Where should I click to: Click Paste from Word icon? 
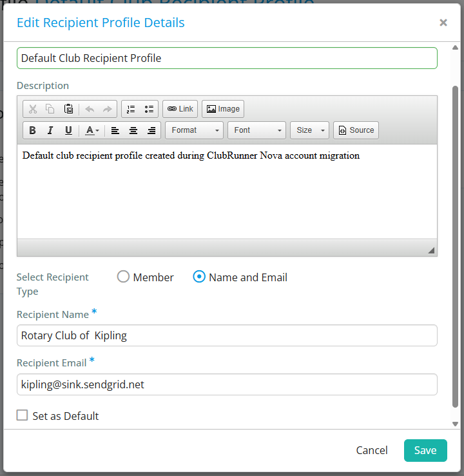[68, 109]
